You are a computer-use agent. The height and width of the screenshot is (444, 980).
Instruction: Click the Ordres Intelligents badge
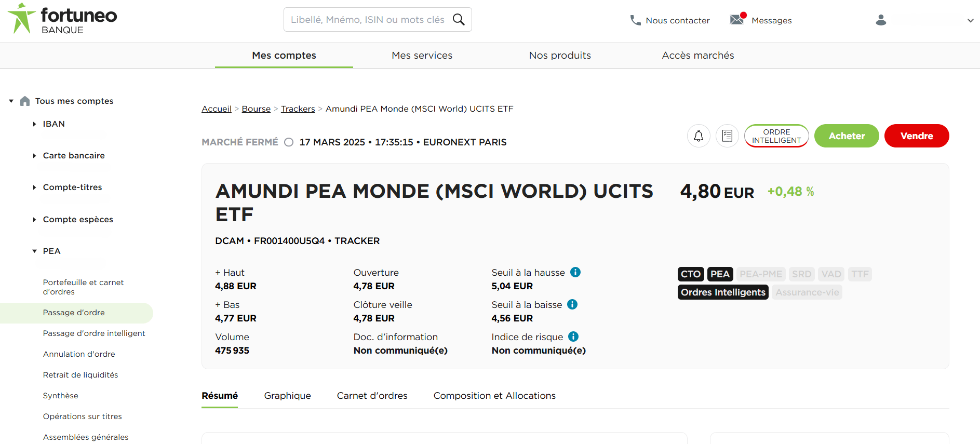(723, 292)
